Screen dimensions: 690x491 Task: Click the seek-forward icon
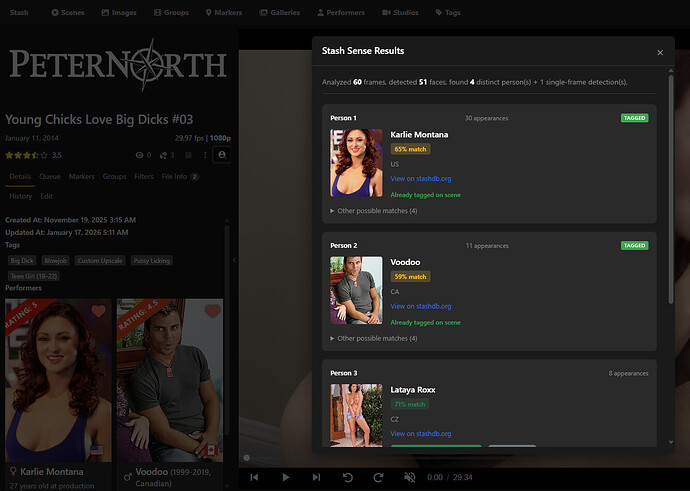tap(379, 478)
